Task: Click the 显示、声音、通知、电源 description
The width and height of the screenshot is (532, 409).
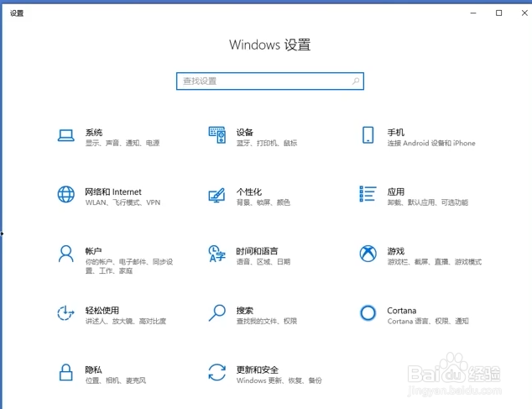Action: 123,143
